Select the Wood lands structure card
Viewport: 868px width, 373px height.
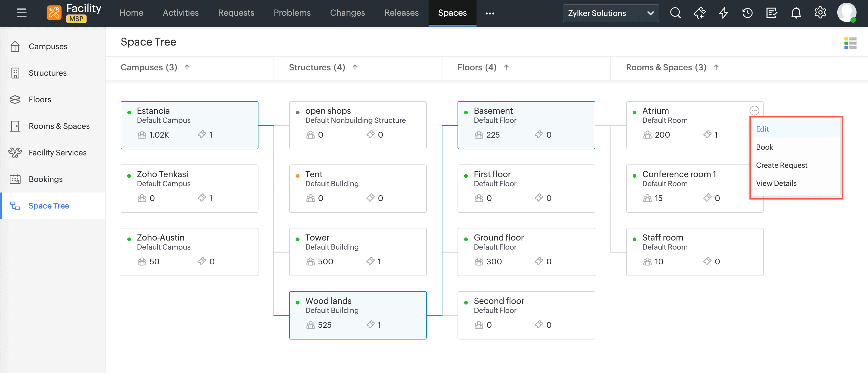point(357,315)
